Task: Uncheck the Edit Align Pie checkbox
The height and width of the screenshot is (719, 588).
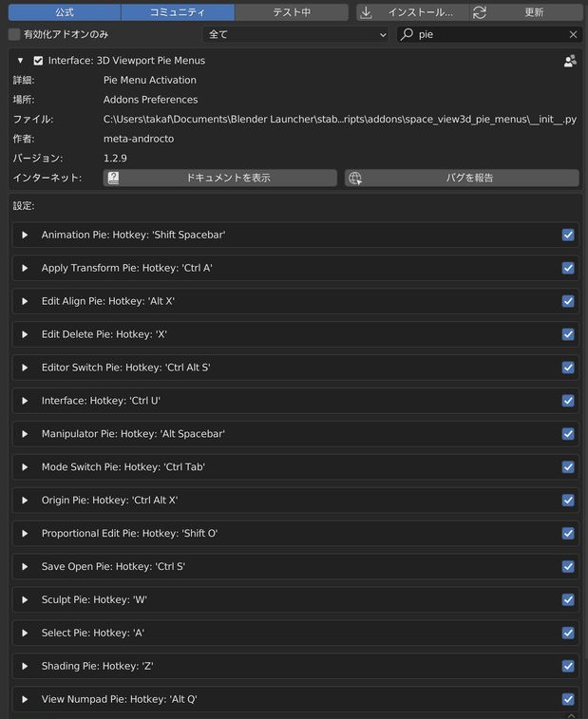Action: tap(568, 301)
